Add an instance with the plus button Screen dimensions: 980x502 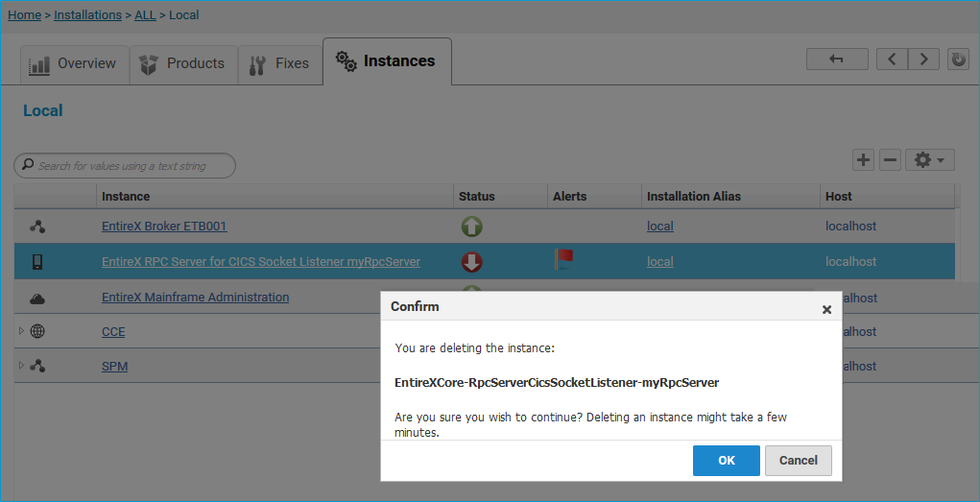click(863, 160)
